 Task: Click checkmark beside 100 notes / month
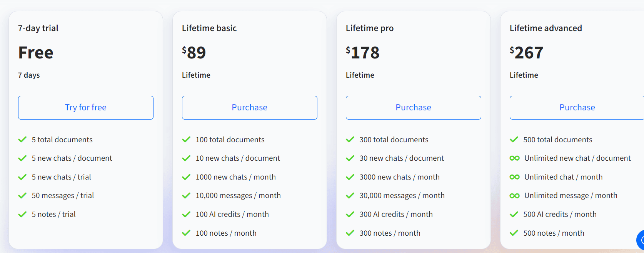(x=186, y=233)
